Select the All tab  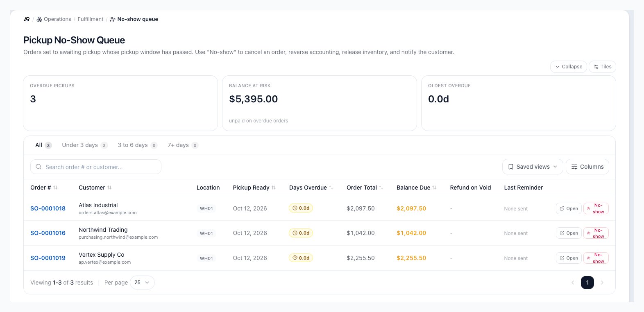(43, 145)
